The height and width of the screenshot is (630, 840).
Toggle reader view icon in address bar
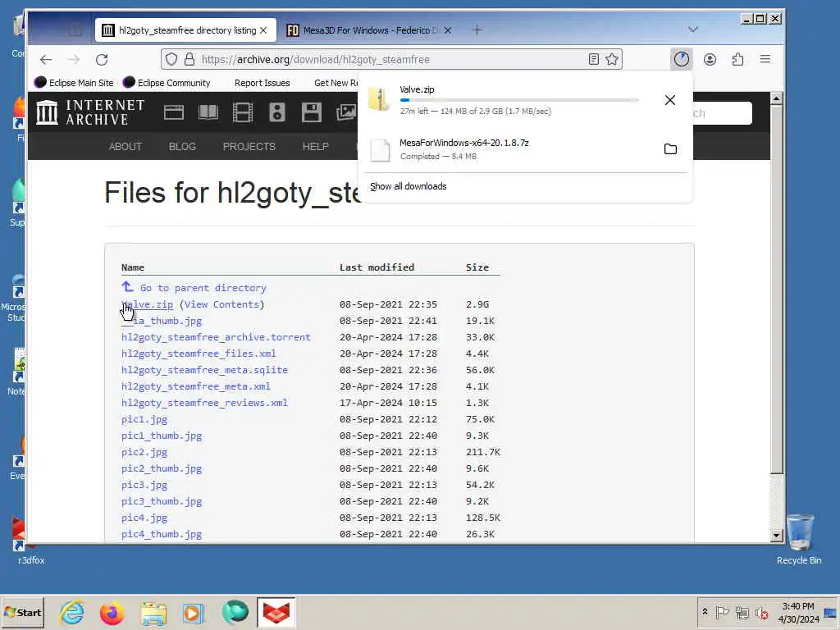click(x=594, y=59)
